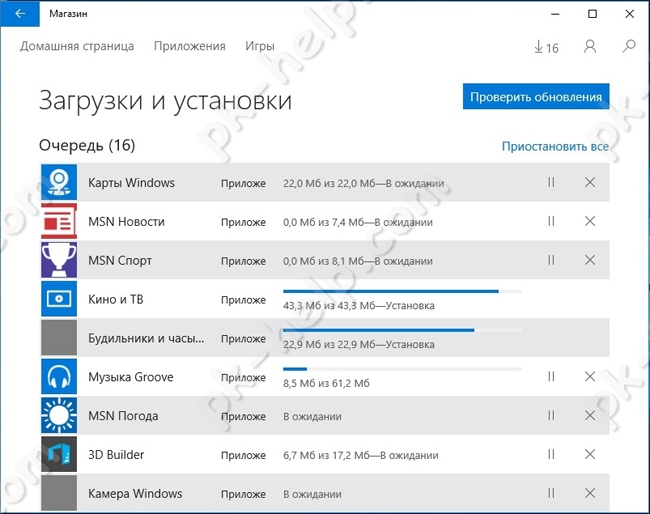Click the Будильники и часы installation progress bar
The height and width of the screenshot is (514, 650).
click(x=403, y=330)
